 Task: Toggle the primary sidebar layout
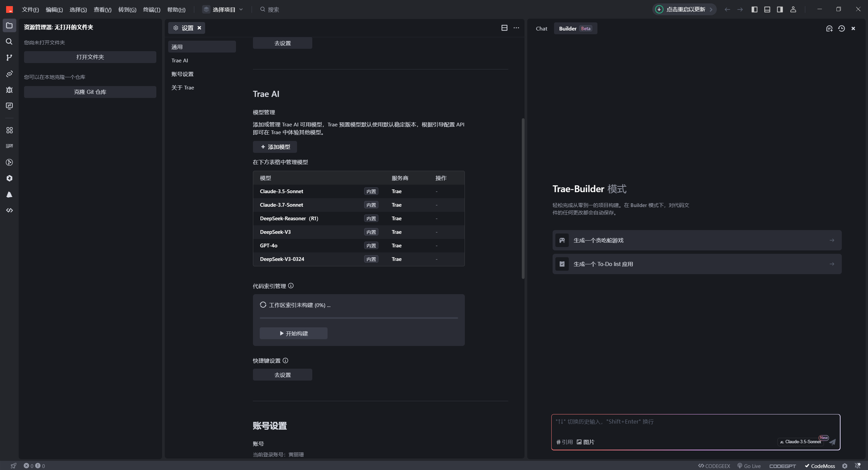pyautogui.click(x=754, y=9)
